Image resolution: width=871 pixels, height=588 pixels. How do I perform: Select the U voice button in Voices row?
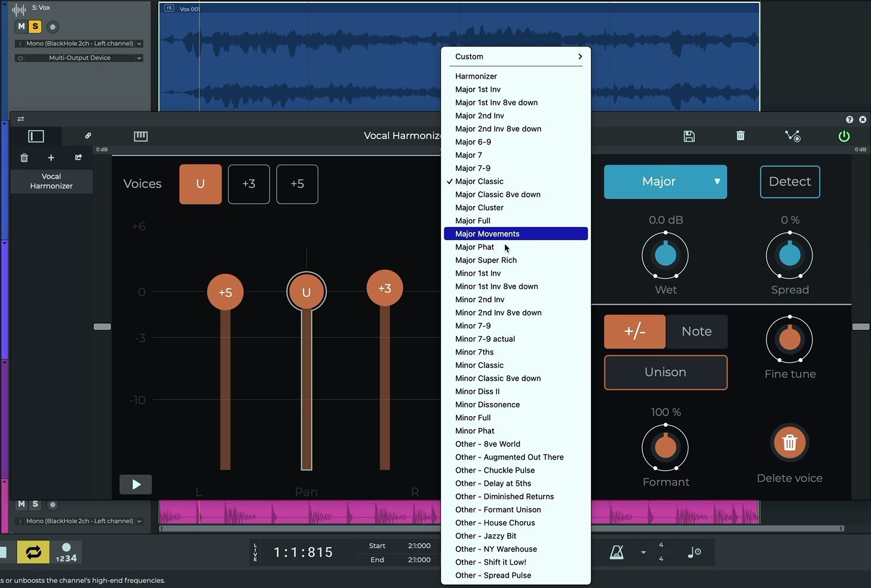(x=201, y=184)
